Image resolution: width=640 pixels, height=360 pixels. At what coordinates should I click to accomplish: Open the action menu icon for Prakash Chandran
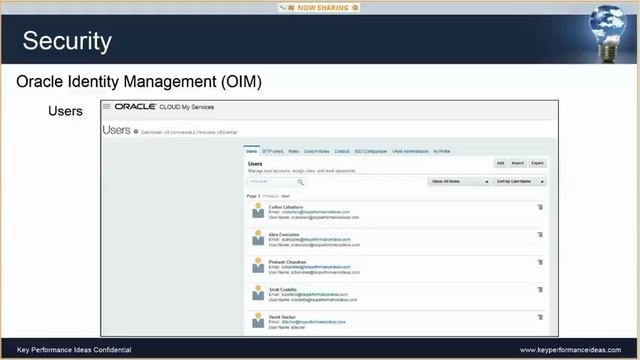(540, 262)
